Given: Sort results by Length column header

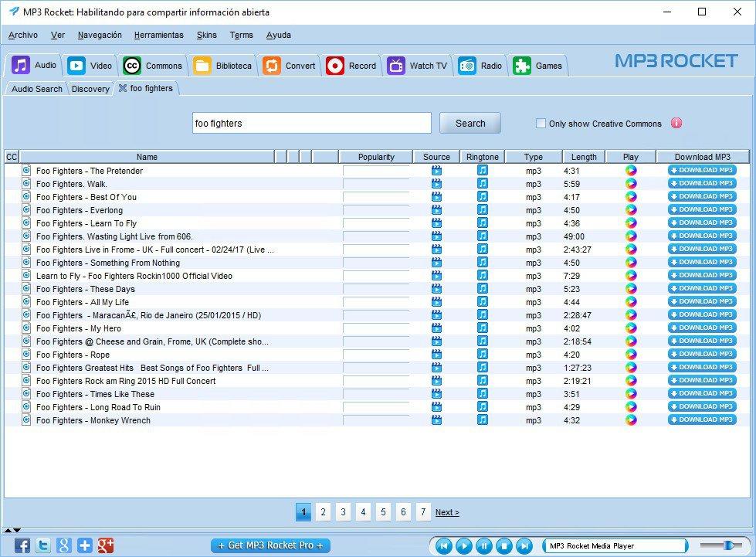Looking at the screenshot, I should point(584,157).
